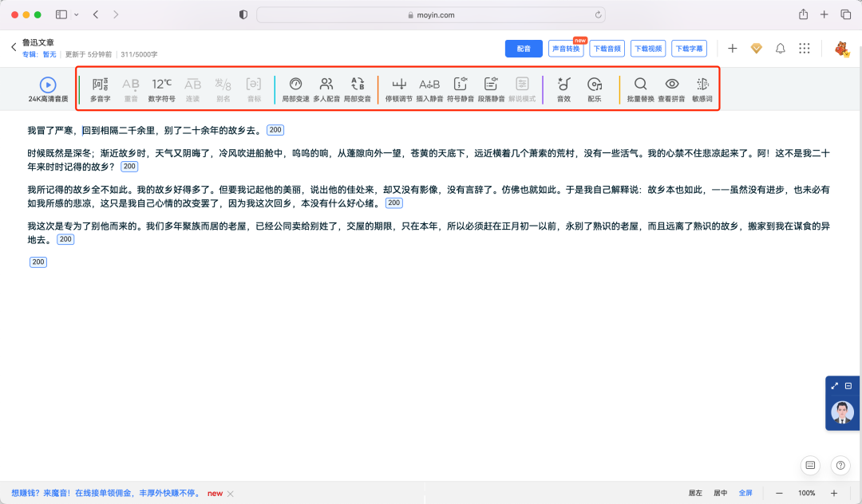Play audio with 24K高清音质 button
862x504 pixels.
pos(48,89)
